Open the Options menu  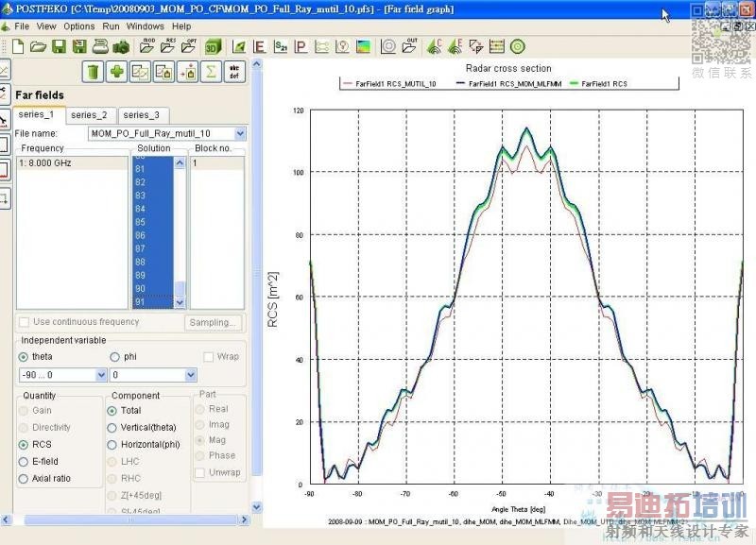[x=79, y=26]
